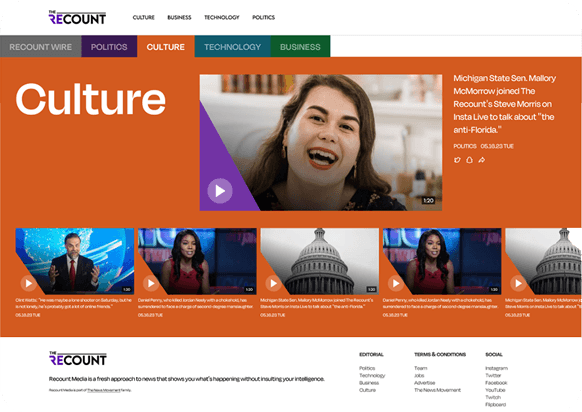Click the share arrow icon beside featured video
This screenshot has width=582, height=412.
[482, 160]
